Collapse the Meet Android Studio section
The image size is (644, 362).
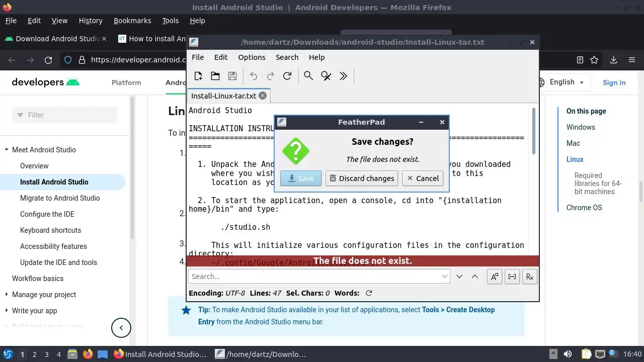[x=6, y=150]
